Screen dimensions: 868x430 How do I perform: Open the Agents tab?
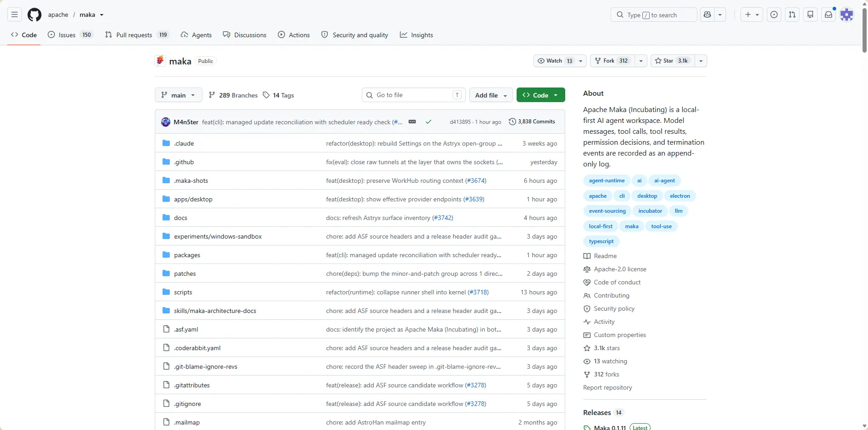tap(196, 35)
